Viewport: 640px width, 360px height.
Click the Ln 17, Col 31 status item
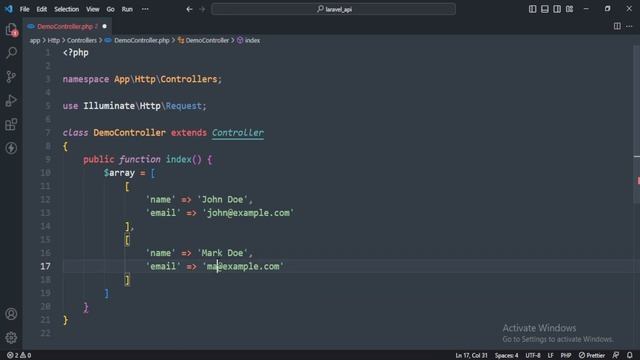coord(471,356)
